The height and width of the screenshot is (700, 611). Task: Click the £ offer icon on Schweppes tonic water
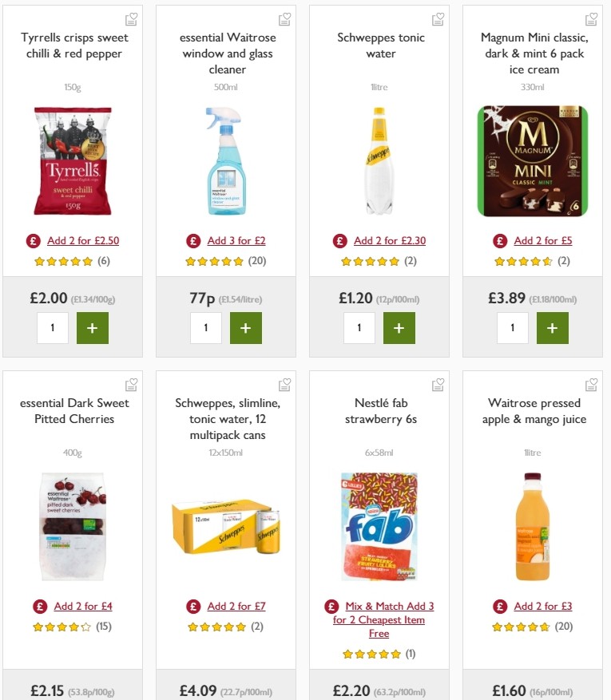tap(339, 240)
